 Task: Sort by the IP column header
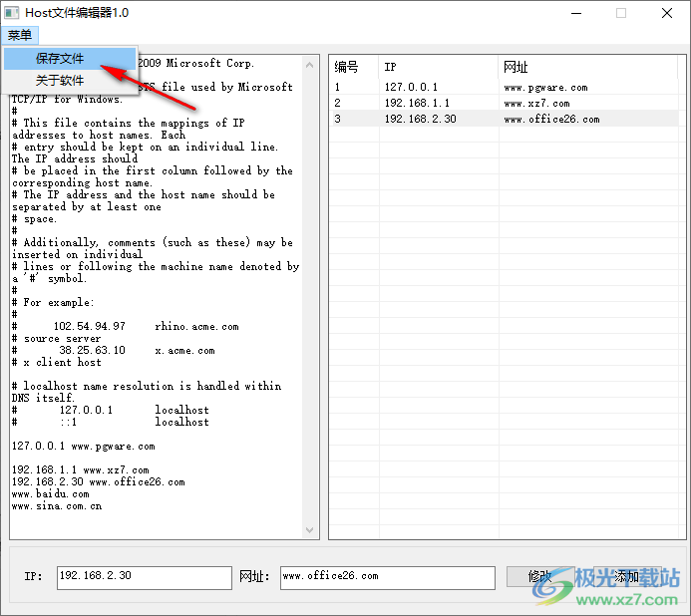[x=437, y=67]
